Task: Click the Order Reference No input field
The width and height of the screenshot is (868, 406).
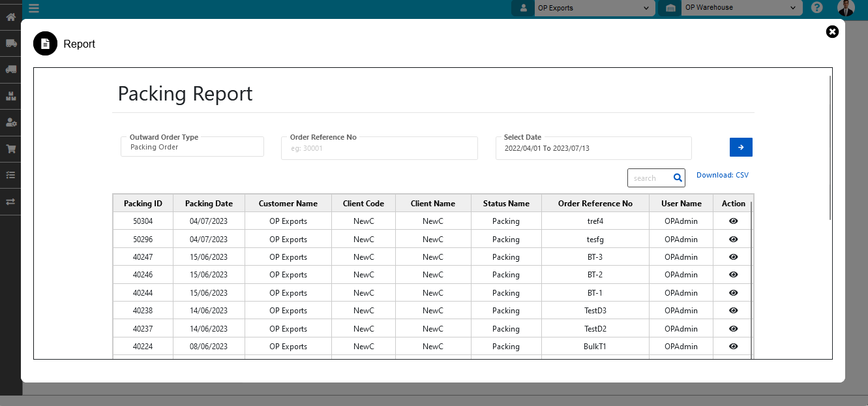Action: point(379,149)
